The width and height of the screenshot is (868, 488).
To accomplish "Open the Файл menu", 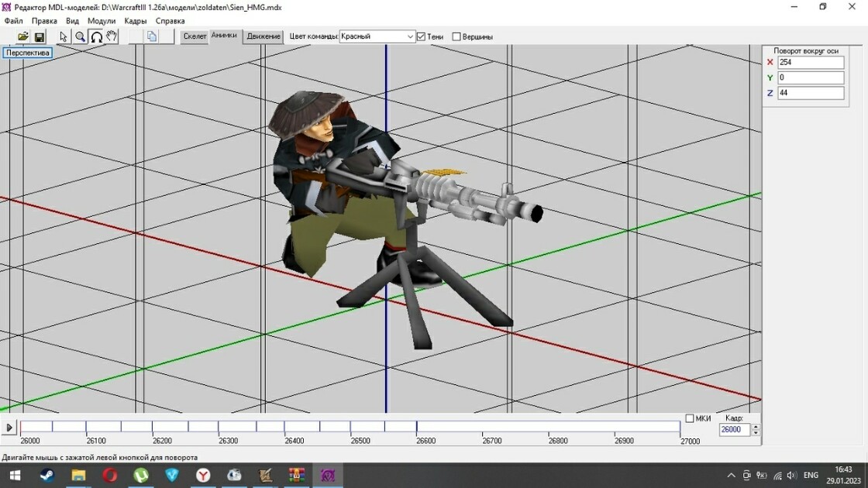I will tap(14, 21).
